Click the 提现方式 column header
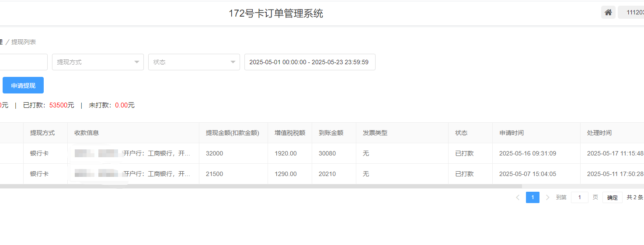 coord(42,133)
